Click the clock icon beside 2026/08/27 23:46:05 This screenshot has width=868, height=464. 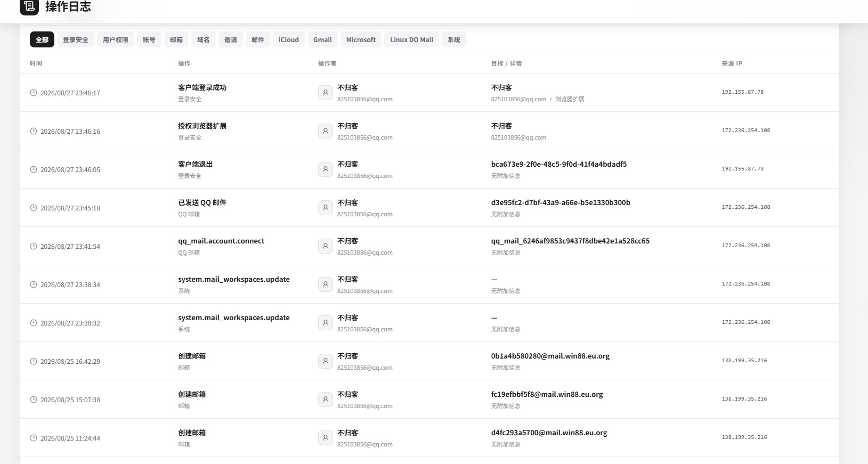coord(34,169)
